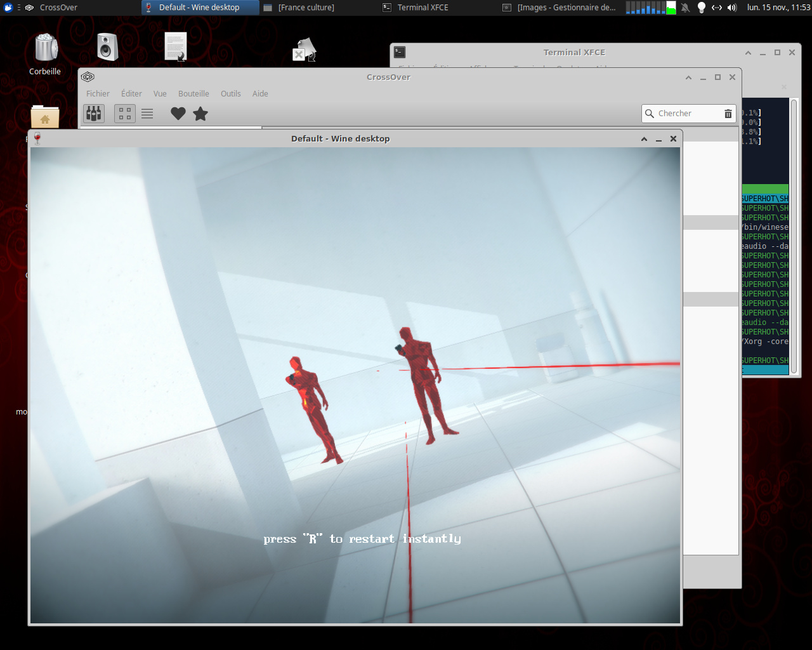Viewport: 812px width, 650px height.
Task: Open the lightbulb power manager icon
Action: [x=701, y=8]
